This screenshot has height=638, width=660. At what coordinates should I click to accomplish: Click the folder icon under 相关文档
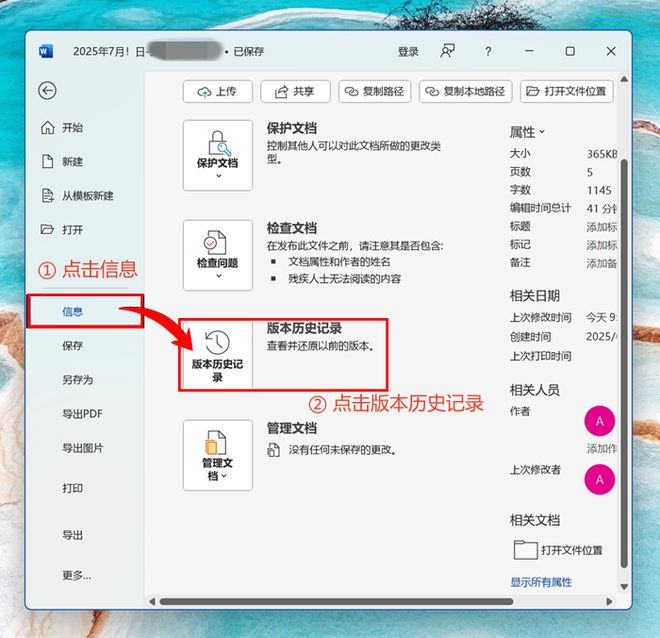coord(525,550)
